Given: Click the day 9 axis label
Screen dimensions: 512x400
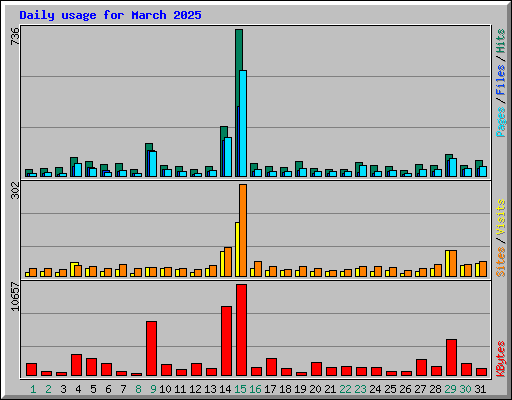Looking at the screenshot, I should click(x=153, y=389).
